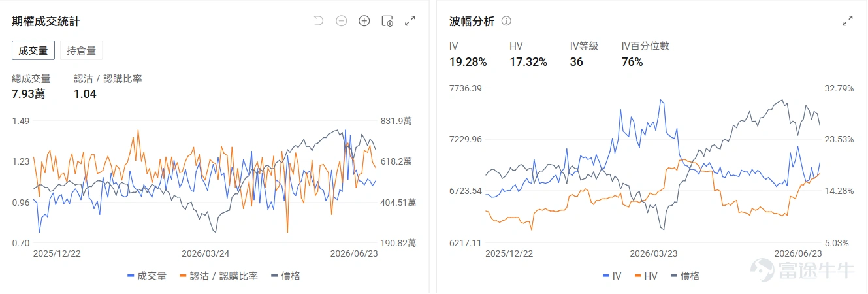
Task: Toggle 價格 series in left chart legend
Action: click(285, 276)
